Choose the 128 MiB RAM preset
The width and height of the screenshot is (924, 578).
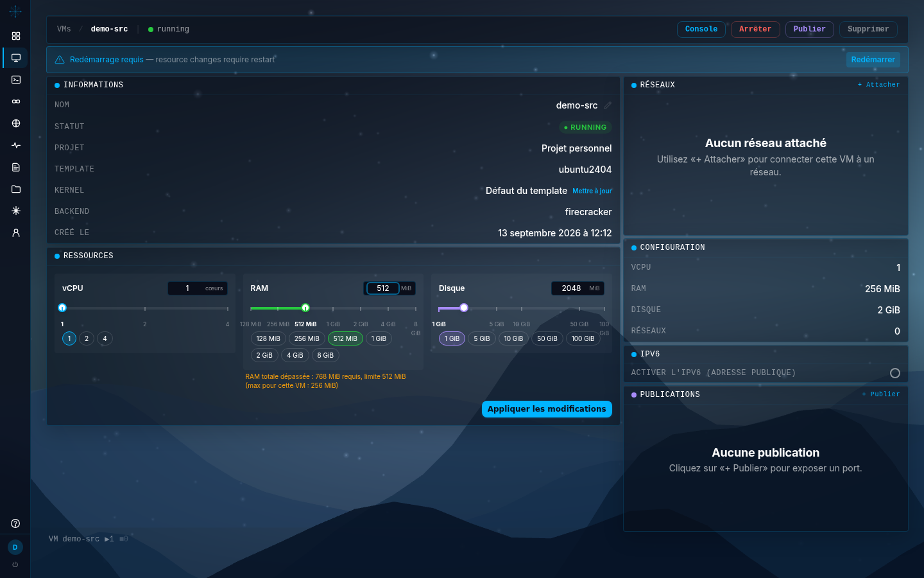pyautogui.click(x=268, y=338)
